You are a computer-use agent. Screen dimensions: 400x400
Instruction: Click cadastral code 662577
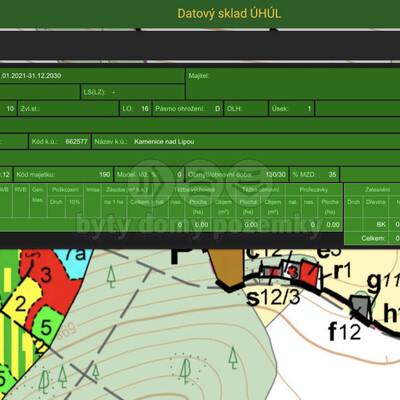pyautogui.click(x=76, y=142)
